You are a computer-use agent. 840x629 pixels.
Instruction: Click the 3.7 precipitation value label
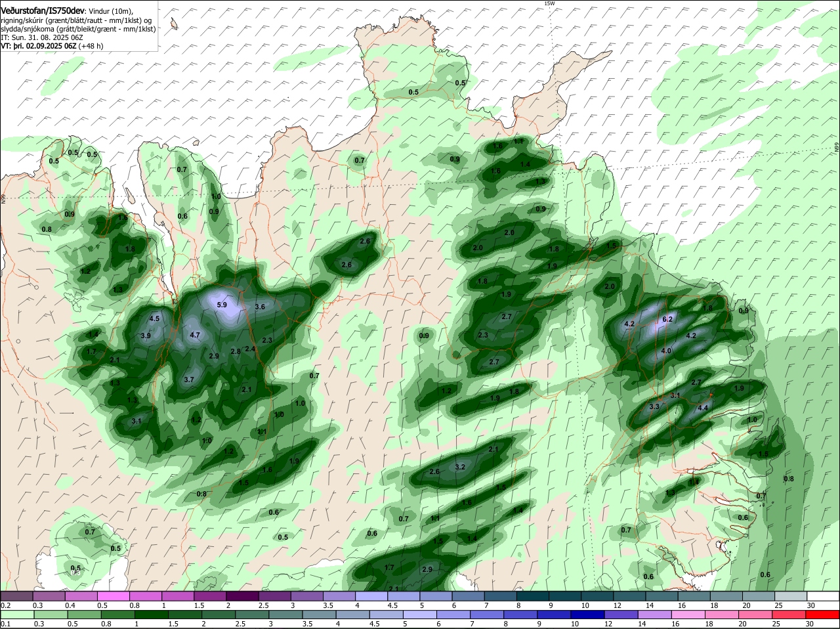[x=189, y=380]
